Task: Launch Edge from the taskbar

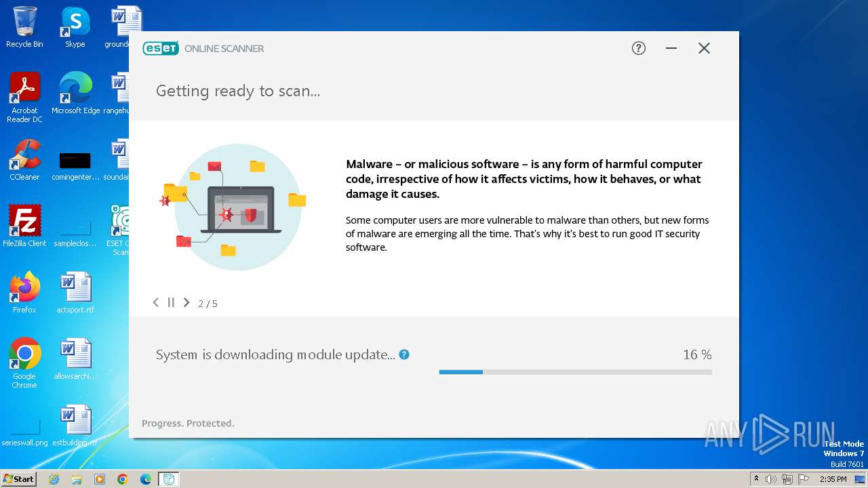Action: point(146,479)
